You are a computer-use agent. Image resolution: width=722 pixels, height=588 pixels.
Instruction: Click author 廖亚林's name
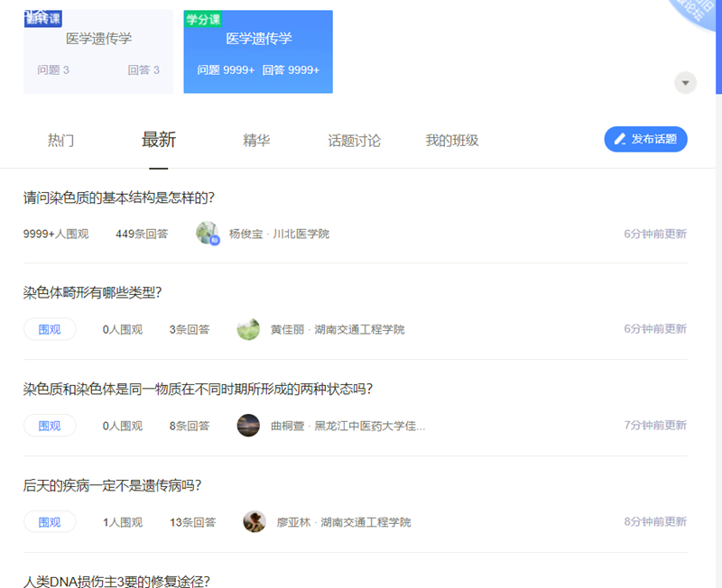click(x=293, y=521)
